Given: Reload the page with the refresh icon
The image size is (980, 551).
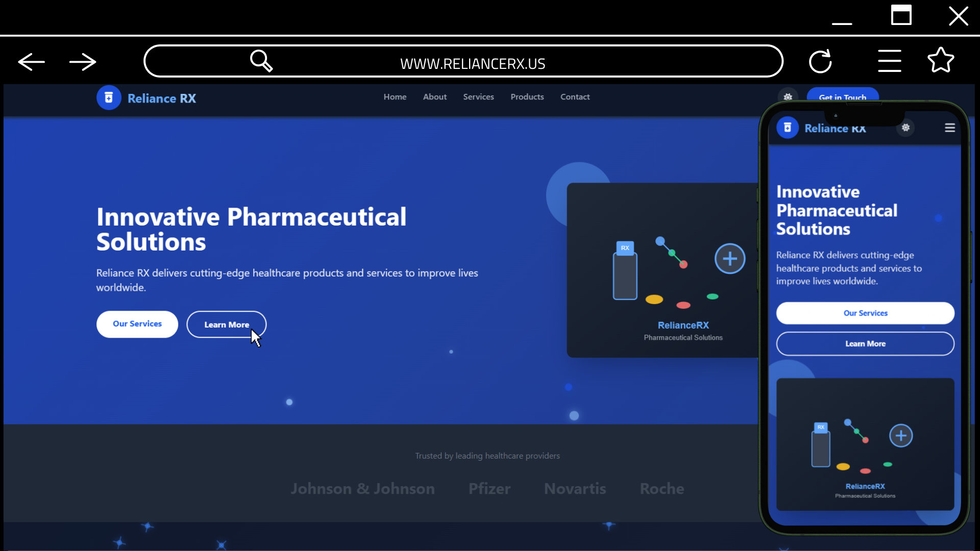Looking at the screenshot, I should click(820, 61).
